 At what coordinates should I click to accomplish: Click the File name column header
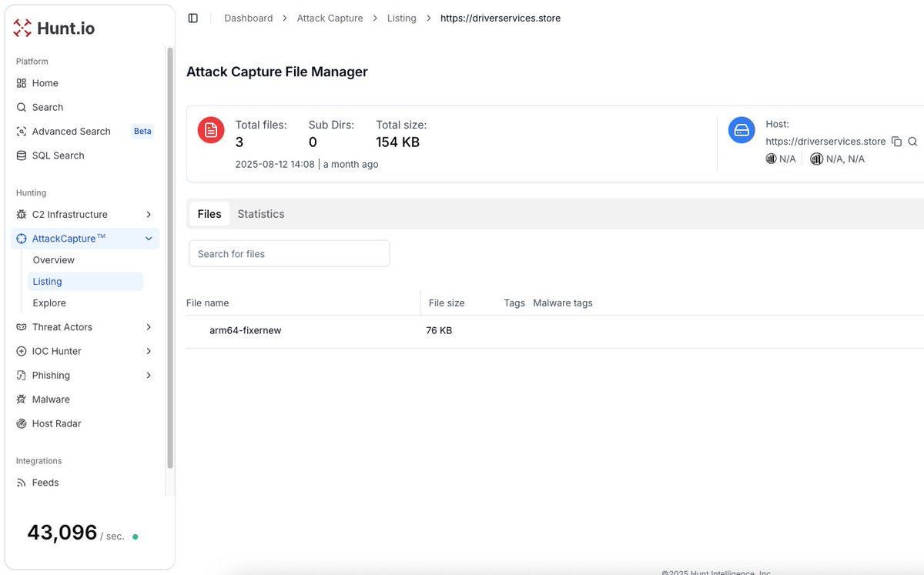208,303
